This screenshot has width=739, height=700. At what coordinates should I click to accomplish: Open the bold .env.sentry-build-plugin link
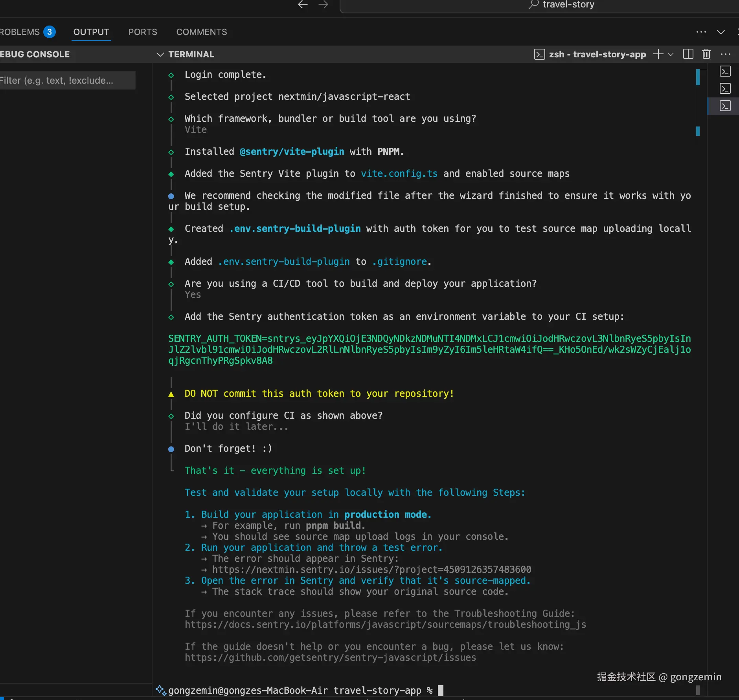pos(295,229)
